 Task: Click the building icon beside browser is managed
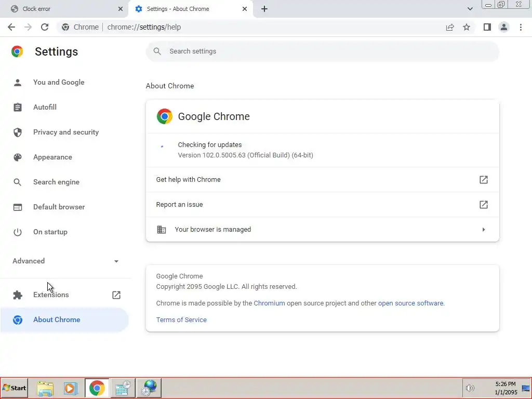162,230
